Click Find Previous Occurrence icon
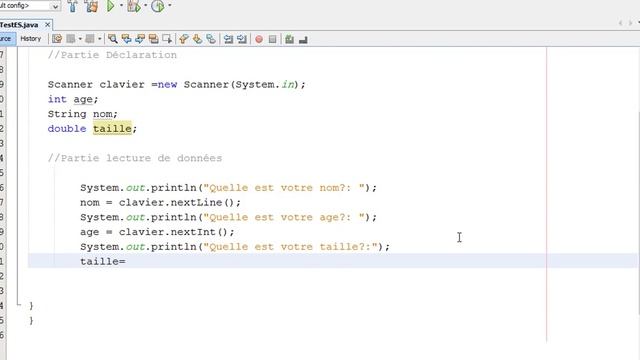This screenshot has height=360, width=640. pyautogui.click(x=127, y=39)
